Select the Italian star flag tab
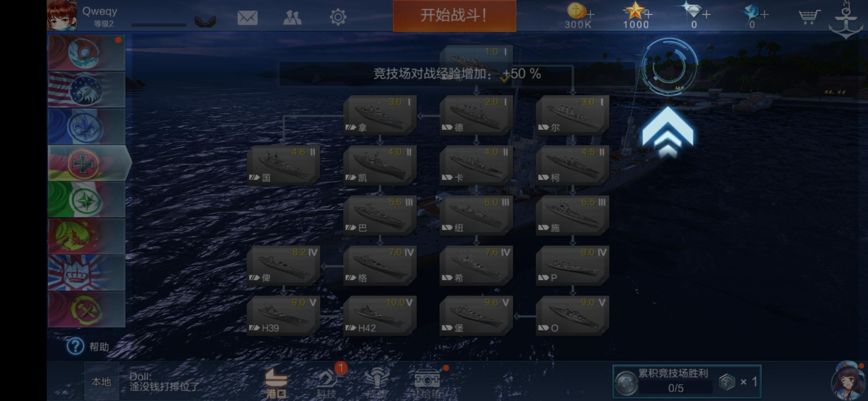This screenshot has height=401, width=868. tap(86, 200)
